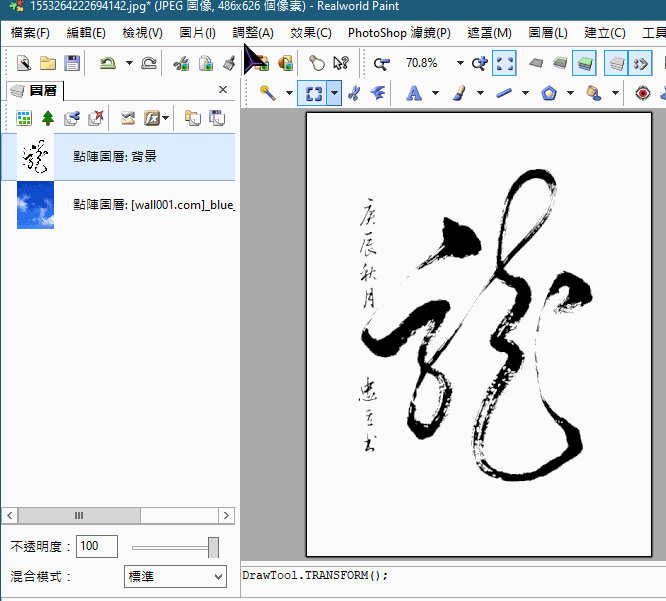The width and height of the screenshot is (666, 601).
Task: Open the 圖層(L) menu
Action: point(547,33)
